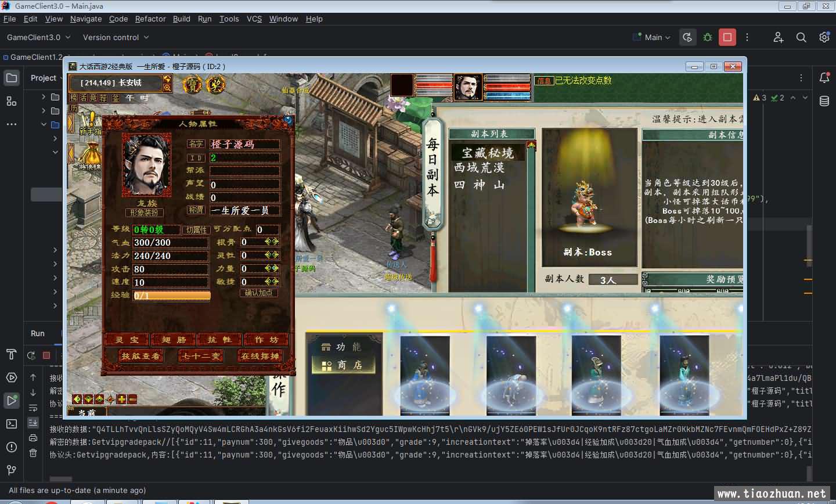Viewport: 836px width, 504px height.
Task: Open the Refactor menu
Action: pos(150,19)
